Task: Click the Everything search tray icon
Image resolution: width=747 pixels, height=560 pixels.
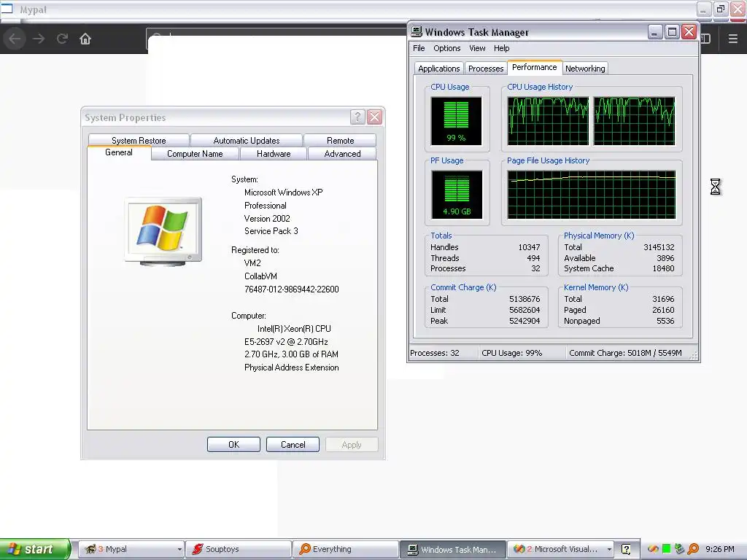Action: (693, 549)
